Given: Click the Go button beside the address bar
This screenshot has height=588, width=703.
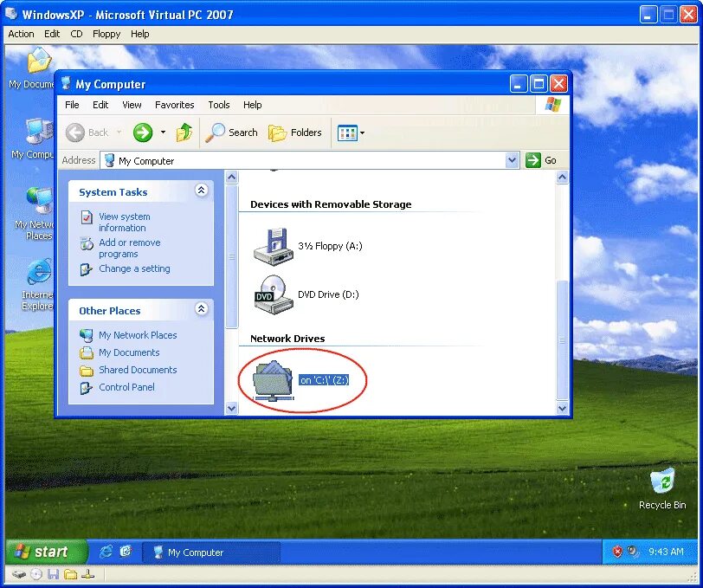Looking at the screenshot, I should pos(541,160).
